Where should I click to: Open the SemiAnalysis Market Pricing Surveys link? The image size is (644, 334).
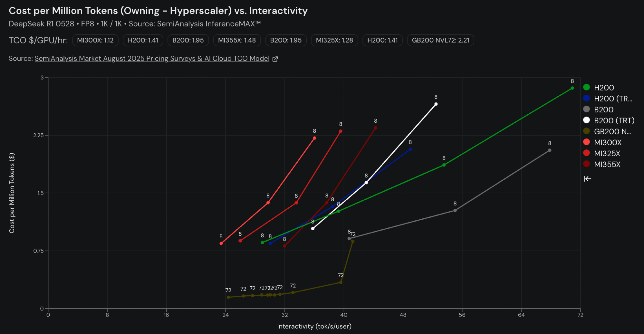[152, 59]
